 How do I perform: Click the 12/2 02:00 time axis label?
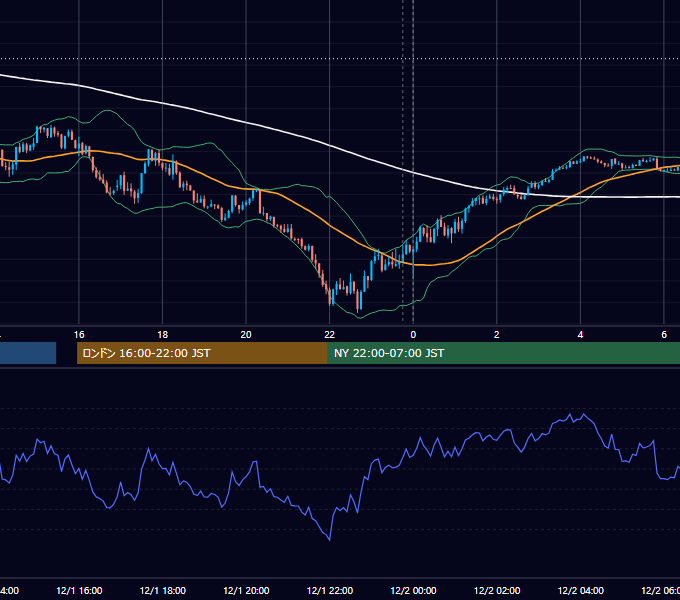coord(497,590)
